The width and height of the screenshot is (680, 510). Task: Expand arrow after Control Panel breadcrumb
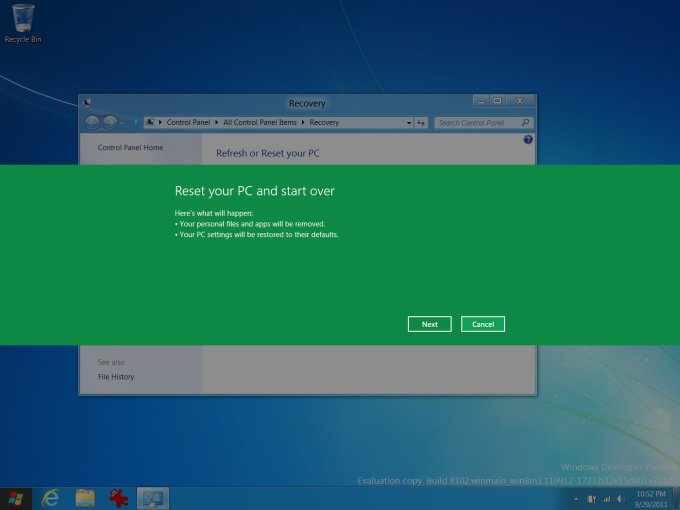coord(216,123)
